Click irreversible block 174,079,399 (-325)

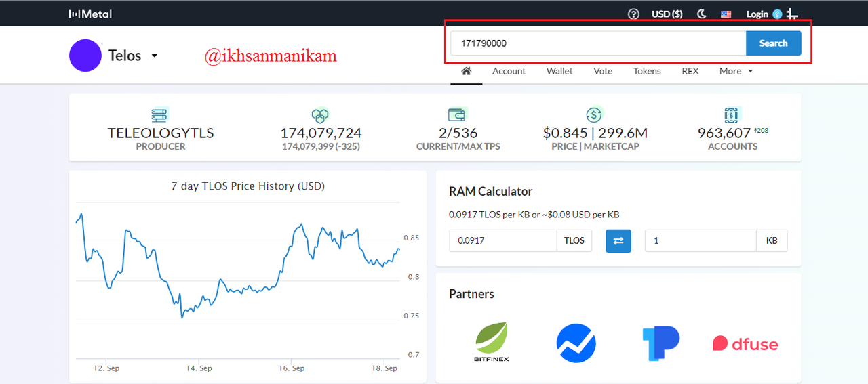click(321, 146)
